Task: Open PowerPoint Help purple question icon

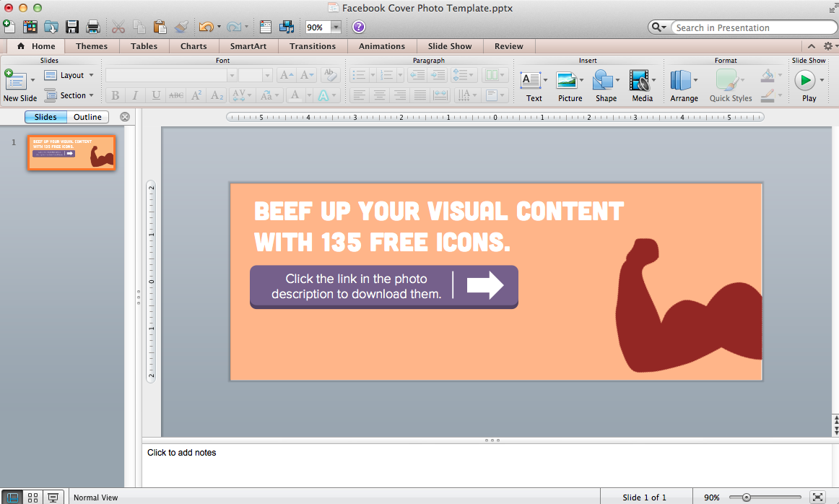Action: click(359, 27)
